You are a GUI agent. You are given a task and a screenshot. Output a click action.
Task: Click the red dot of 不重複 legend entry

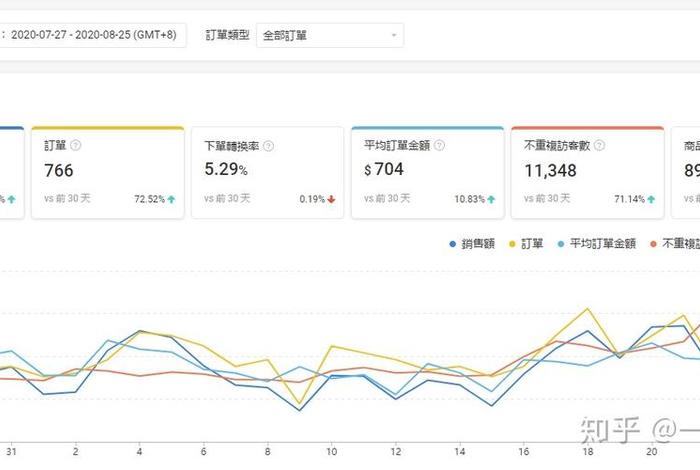[x=655, y=243]
